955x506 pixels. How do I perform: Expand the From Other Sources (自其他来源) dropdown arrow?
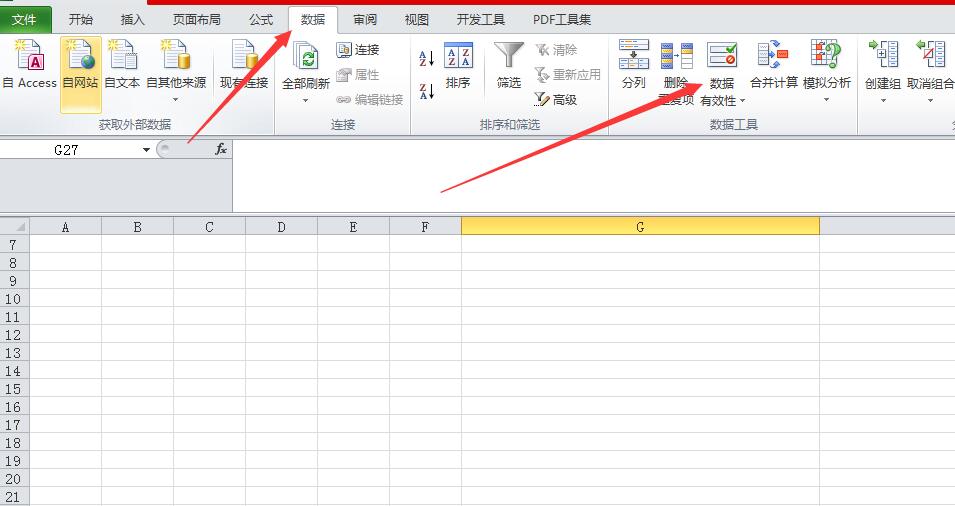click(176, 99)
